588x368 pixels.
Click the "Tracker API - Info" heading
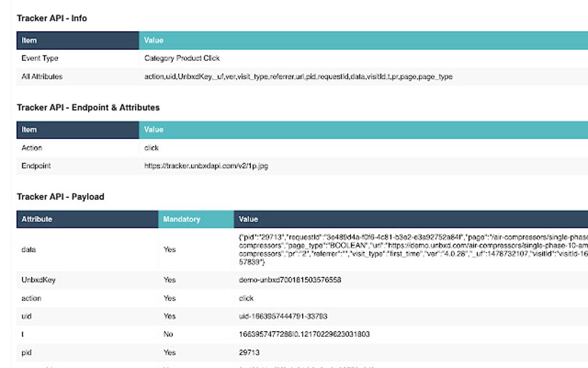(x=52, y=18)
